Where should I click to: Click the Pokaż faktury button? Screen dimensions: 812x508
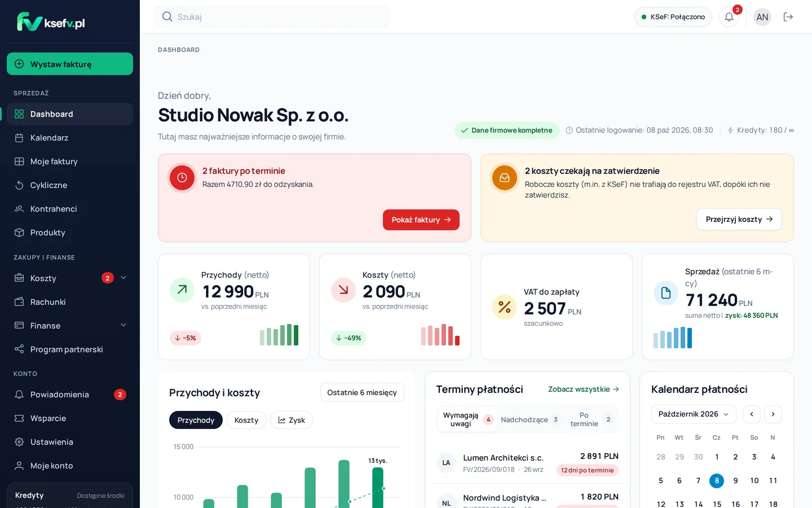[421, 220]
